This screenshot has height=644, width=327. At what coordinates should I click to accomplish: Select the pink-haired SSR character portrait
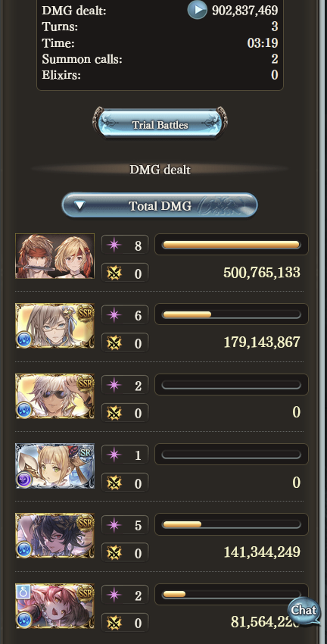pos(55,606)
